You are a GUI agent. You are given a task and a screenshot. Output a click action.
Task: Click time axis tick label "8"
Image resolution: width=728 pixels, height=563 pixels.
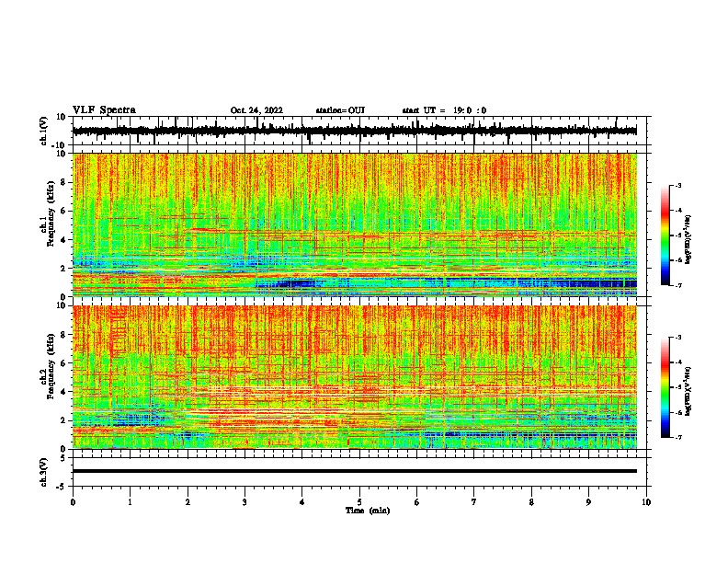pos(531,502)
